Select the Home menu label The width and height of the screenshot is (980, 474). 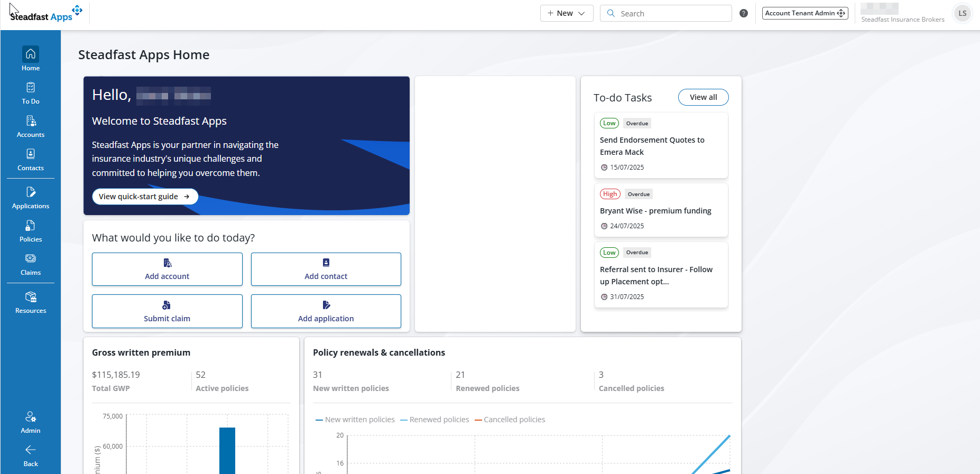point(31,68)
